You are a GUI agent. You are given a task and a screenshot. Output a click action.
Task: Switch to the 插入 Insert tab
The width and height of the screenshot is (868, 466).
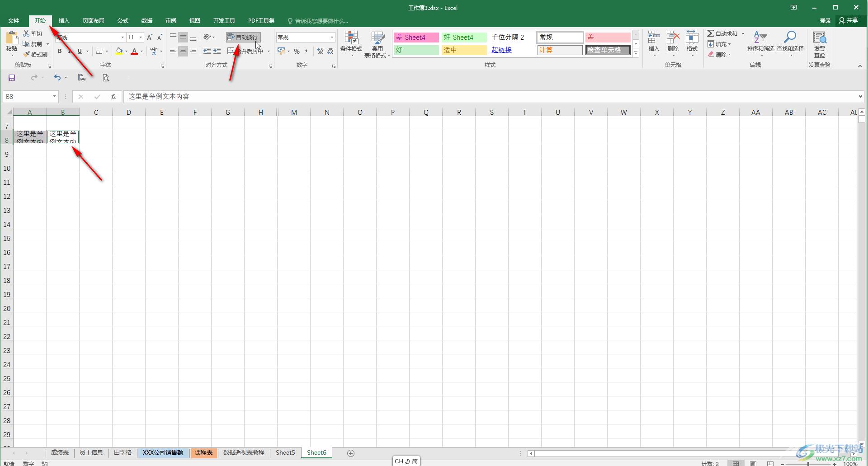[x=64, y=21]
